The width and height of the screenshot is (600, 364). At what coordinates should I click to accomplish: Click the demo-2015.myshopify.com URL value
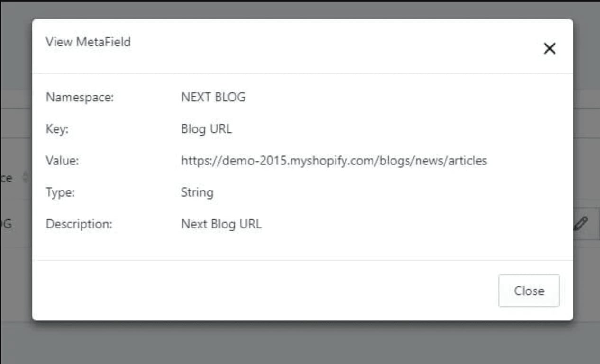coord(334,161)
